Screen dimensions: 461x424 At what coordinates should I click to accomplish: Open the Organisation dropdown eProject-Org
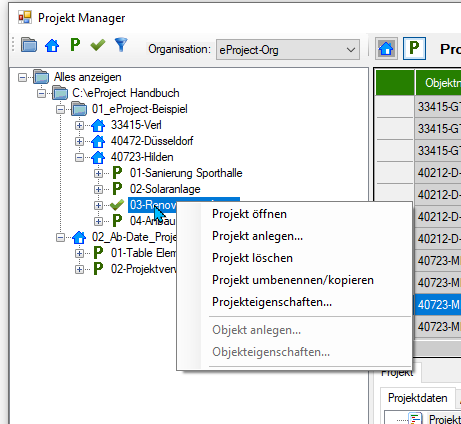pyautogui.click(x=288, y=50)
